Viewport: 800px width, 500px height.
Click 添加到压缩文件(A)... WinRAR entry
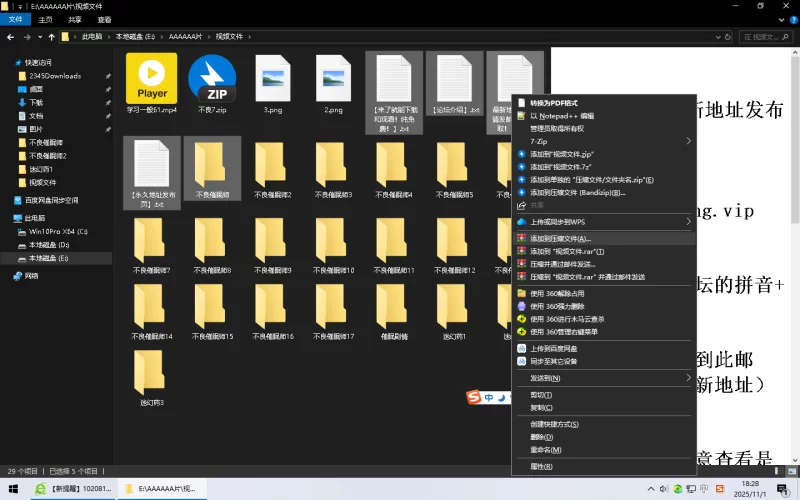tap(561, 239)
